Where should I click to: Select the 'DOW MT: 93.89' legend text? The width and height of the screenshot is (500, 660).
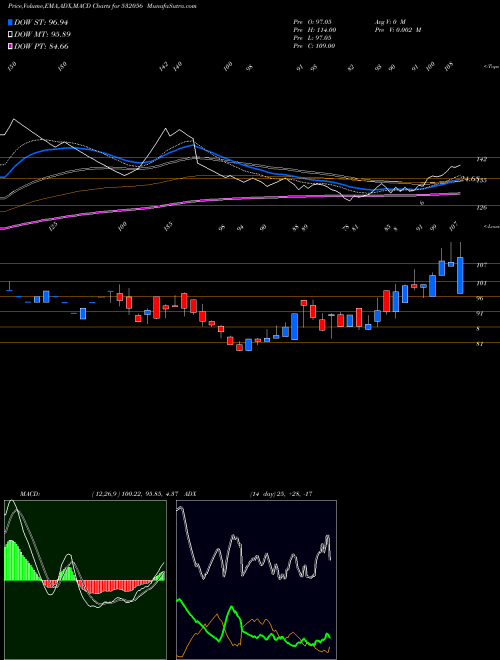(42, 35)
